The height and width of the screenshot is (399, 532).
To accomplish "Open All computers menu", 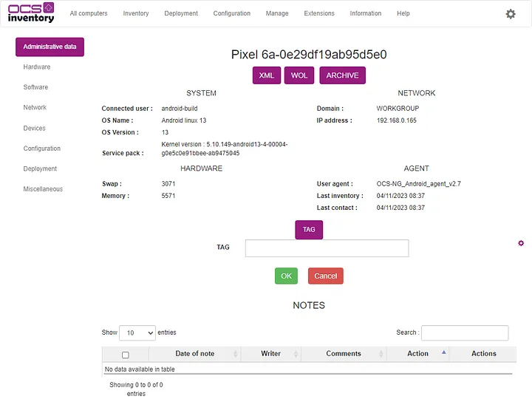I will [x=89, y=13].
